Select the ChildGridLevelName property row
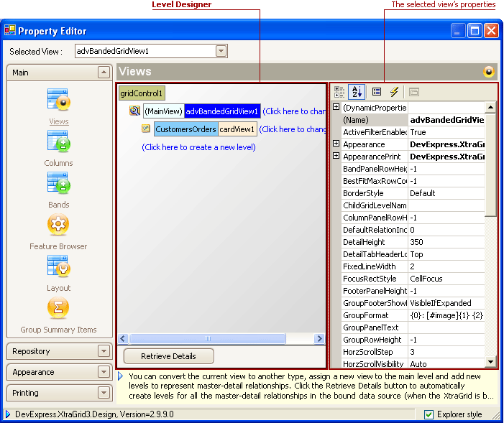The height and width of the screenshot is (423, 504). point(413,205)
